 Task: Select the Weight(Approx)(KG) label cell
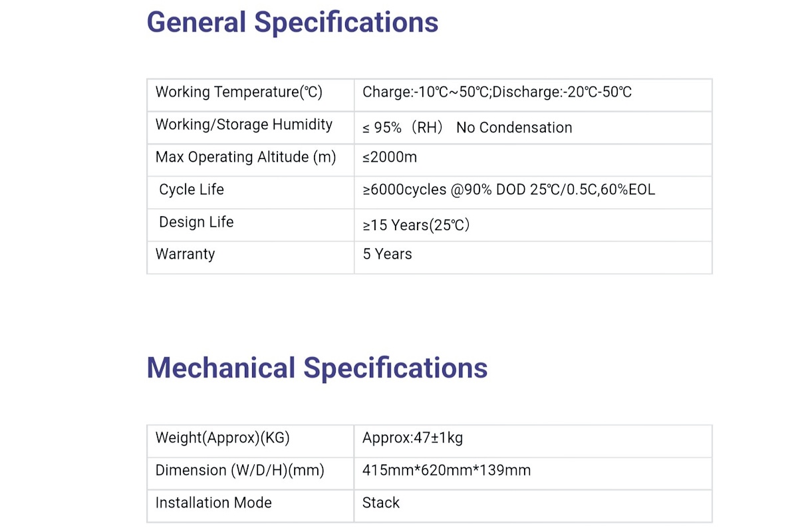click(251, 441)
